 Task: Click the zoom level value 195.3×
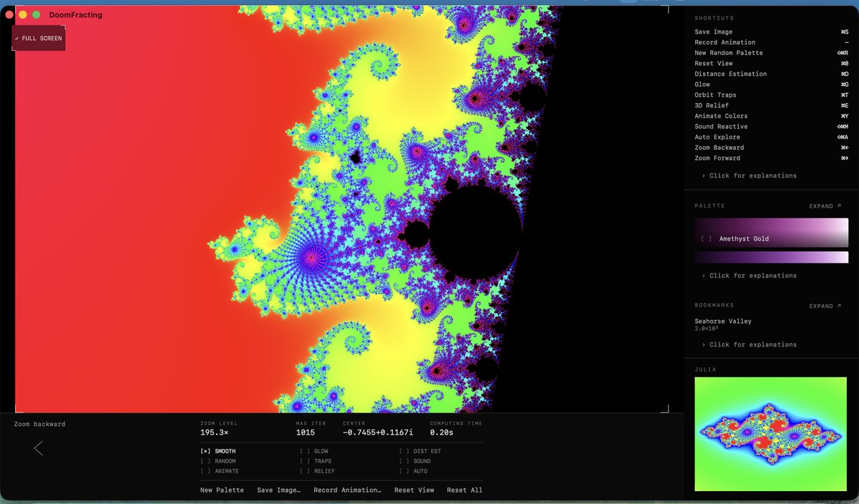tap(214, 432)
